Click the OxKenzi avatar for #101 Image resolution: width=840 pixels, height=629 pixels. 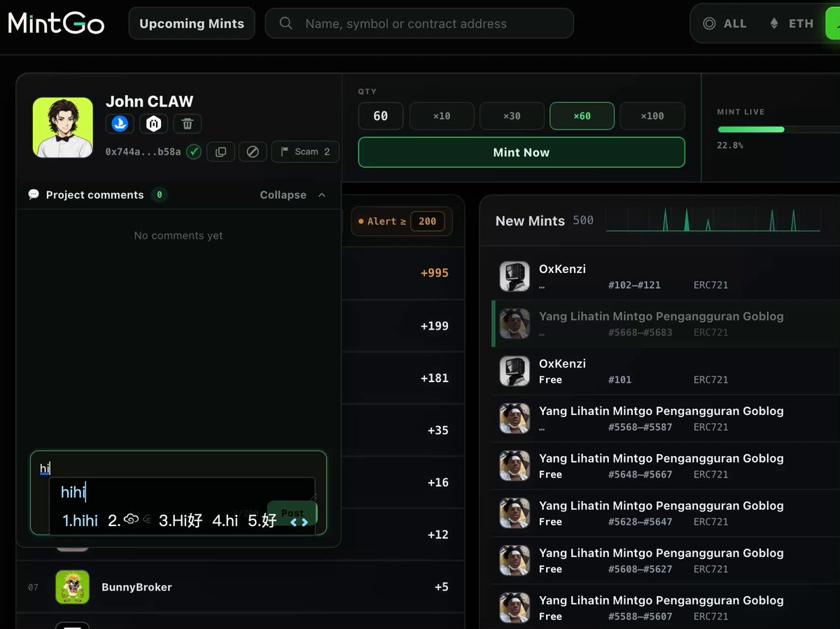point(514,372)
